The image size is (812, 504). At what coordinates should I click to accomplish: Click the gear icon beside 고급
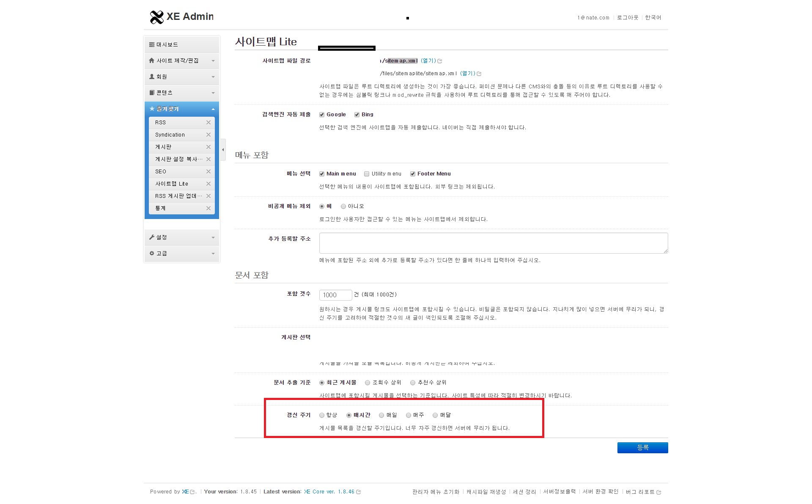152,253
